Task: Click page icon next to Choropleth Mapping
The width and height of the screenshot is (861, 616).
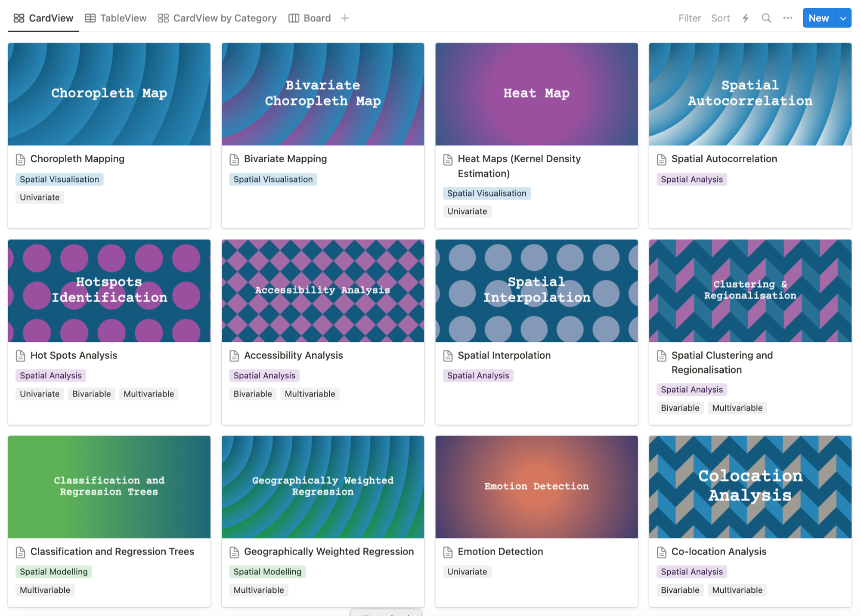Action: tap(21, 159)
